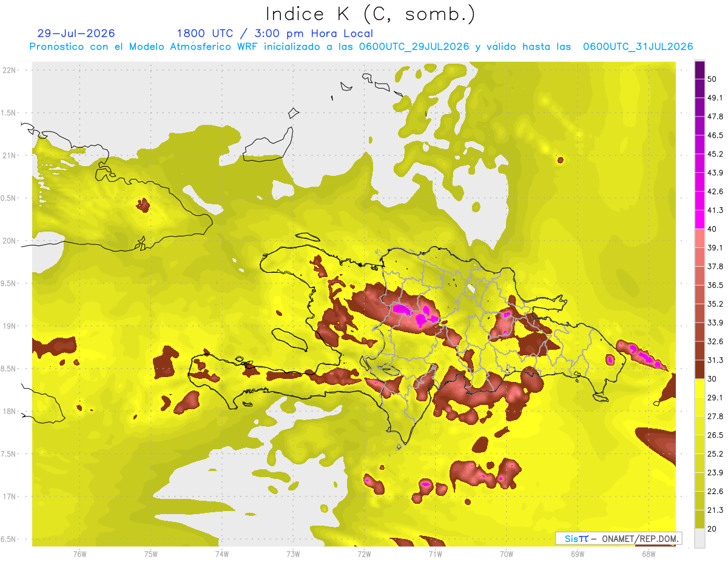The width and height of the screenshot is (728, 562).
Task: Click colorbar value "22.6"
Action: point(715,491)
